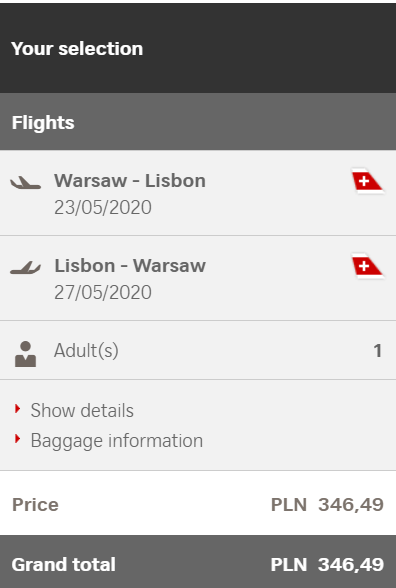Expand Baggage information red arrow
The image size is (396, 588).
17,439
